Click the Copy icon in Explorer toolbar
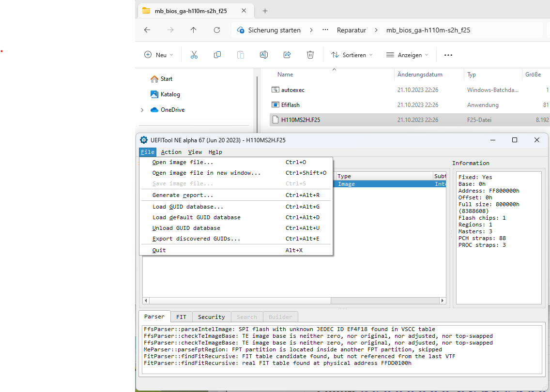550x392 pixels. [217, 55]
